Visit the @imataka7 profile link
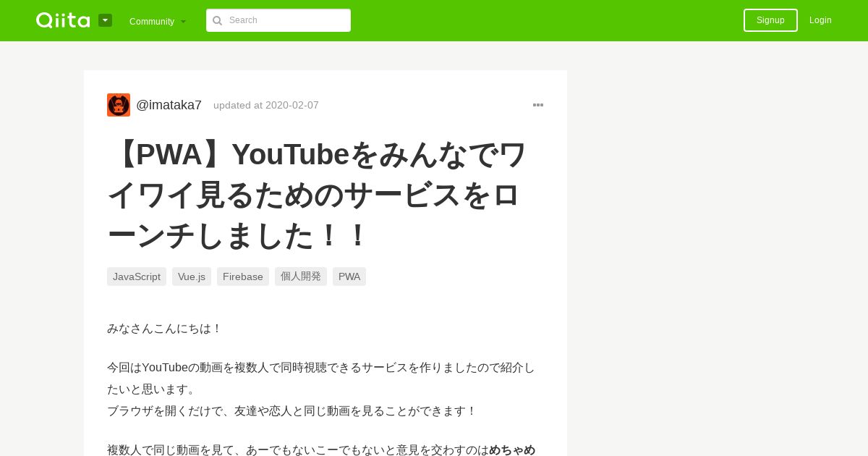 (169, 105)
